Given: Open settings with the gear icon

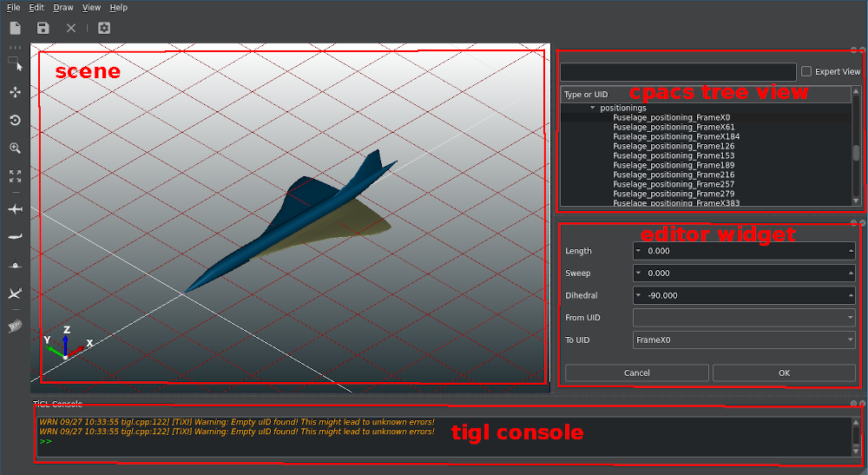Looking at the screenshot, I should (104, 29).
